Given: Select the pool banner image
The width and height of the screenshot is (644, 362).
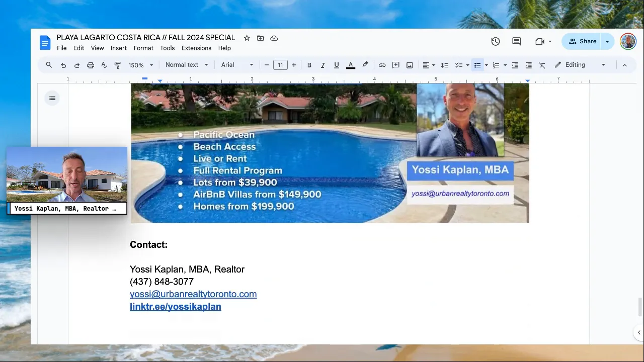Looking at the screenshot, I should [x=330, y=153].
